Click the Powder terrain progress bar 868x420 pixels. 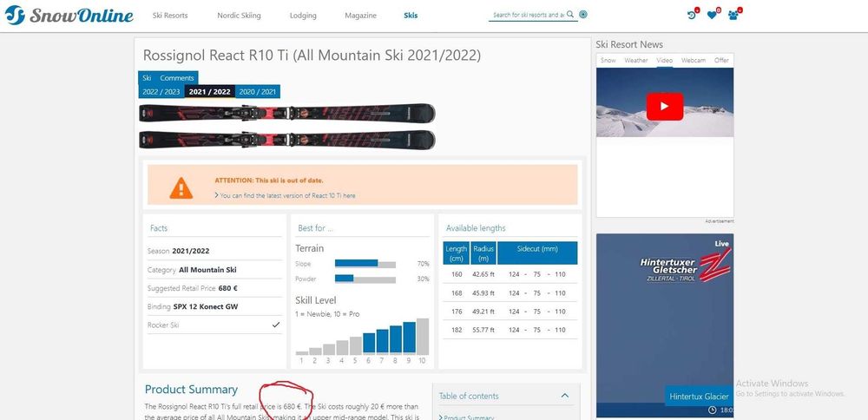[x=365, y=279]
